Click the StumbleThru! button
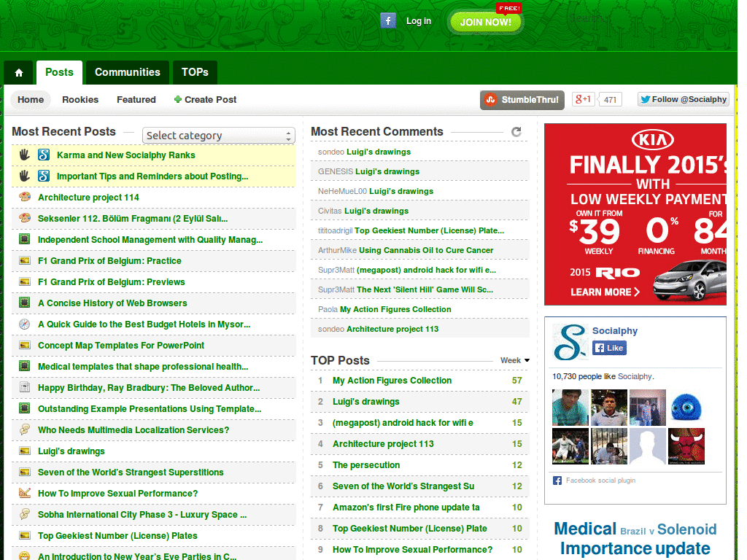The image size is (747, 560). 522,100
